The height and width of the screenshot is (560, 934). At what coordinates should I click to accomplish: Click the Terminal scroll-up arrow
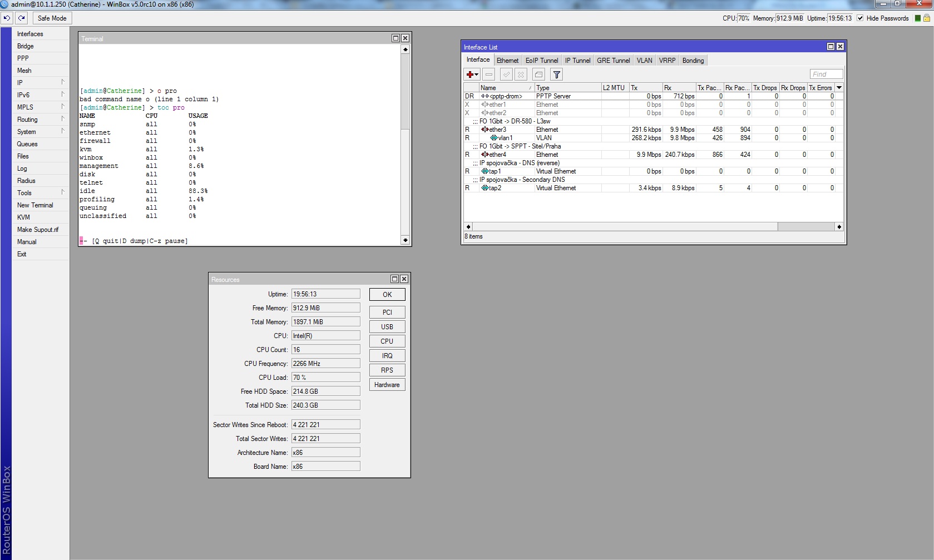(405, 49)
